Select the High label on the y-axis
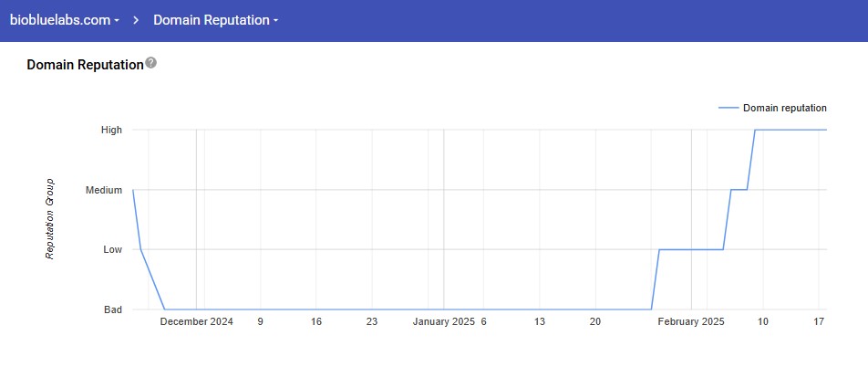The height and width of the screenshot is (367, 868). (111, 130)
